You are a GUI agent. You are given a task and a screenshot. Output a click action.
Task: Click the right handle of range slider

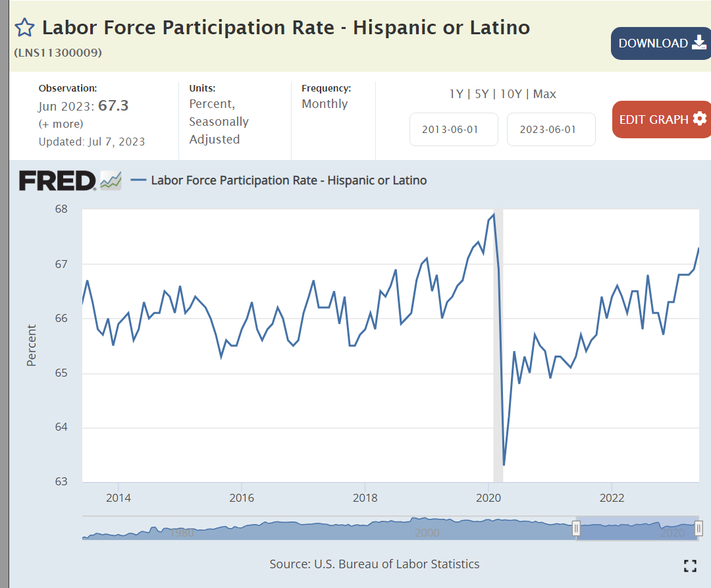click(698, 528)
